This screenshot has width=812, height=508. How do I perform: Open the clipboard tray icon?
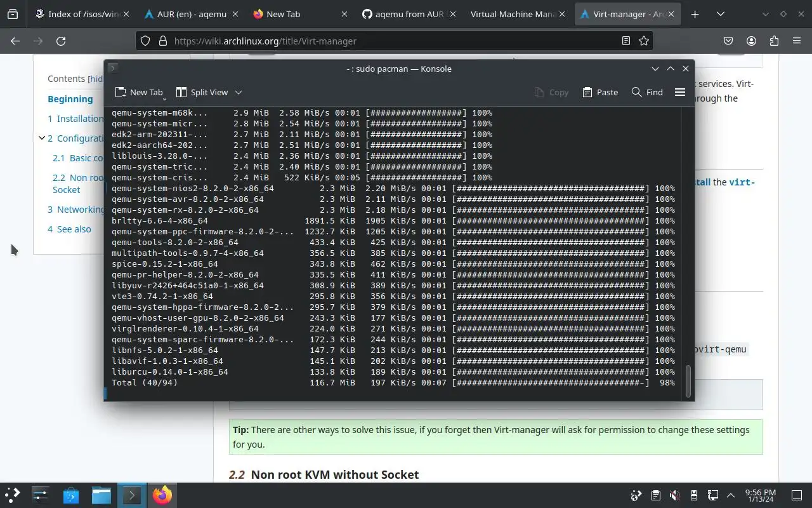pos(655,495)
